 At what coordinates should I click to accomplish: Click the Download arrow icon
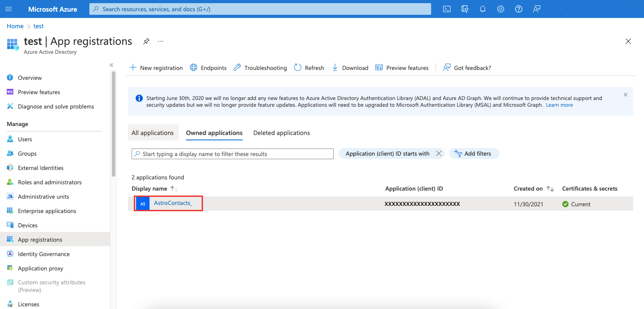pos(335,68)
